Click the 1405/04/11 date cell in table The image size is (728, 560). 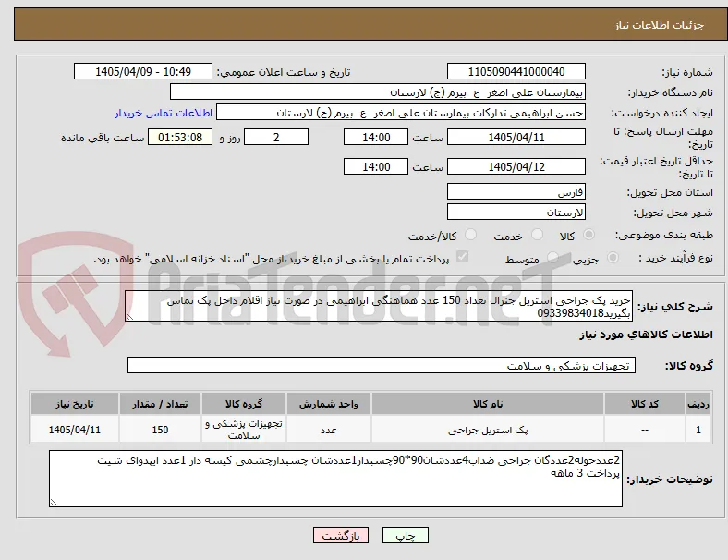tap(75, 430)
